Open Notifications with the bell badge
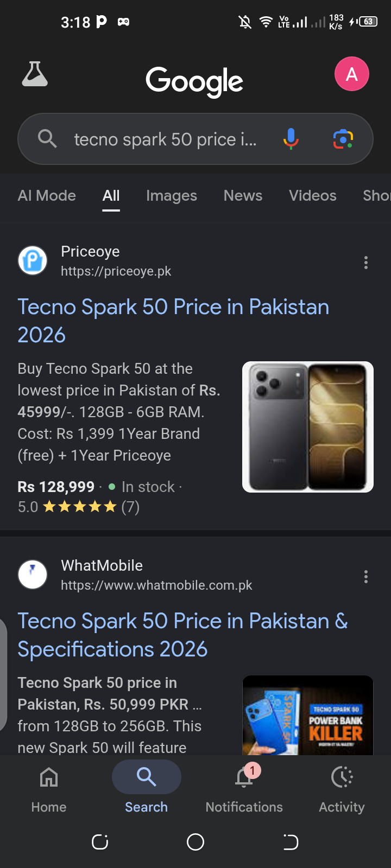The height and width of the screenshot is (868, 391). (x=244, y=790)
